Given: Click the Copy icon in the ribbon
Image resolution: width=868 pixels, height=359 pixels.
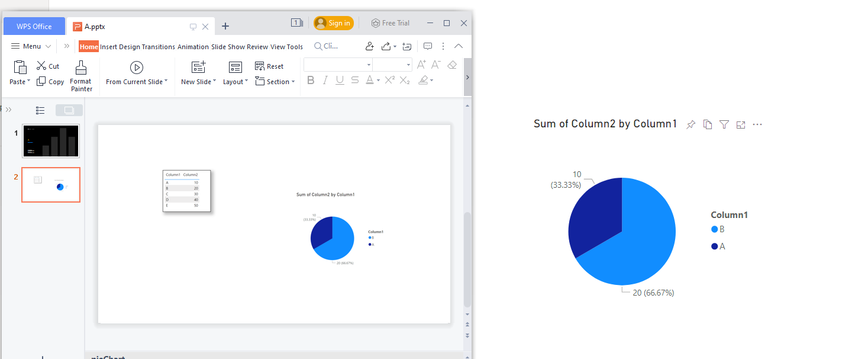Looking at the screenshot, I should click(x=41, y=82).
